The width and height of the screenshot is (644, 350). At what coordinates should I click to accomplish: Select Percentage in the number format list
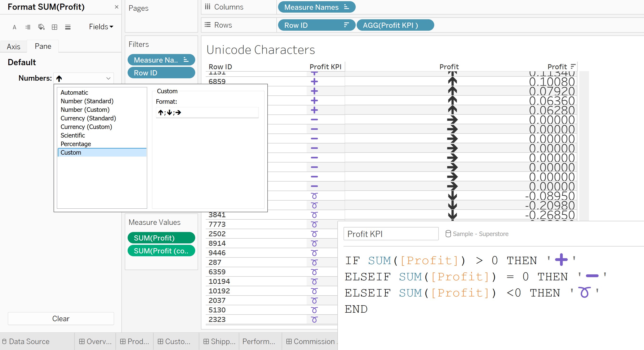tap(76, 144)
